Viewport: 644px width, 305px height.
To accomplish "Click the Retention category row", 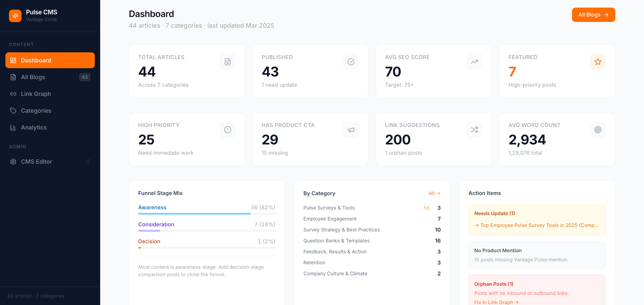I will click(372, 263).
